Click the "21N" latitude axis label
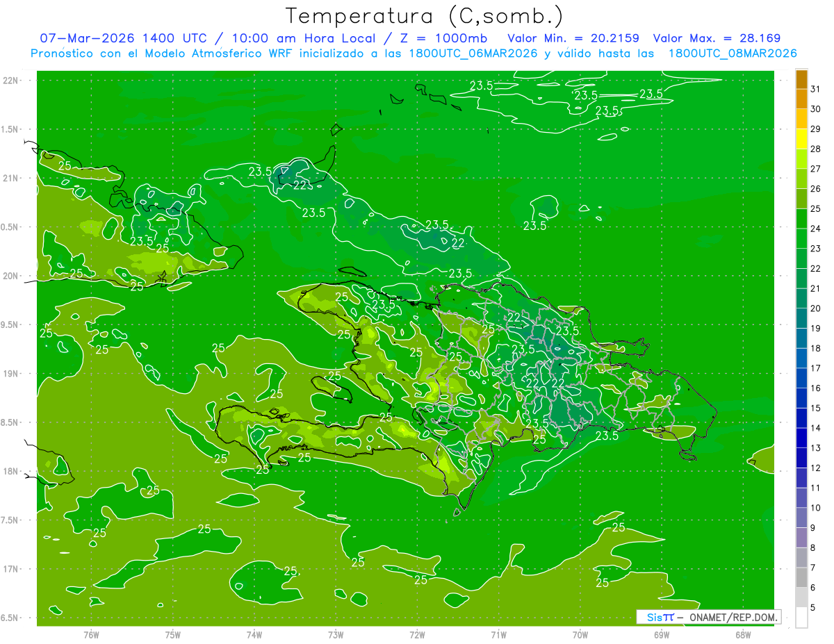 10,178
